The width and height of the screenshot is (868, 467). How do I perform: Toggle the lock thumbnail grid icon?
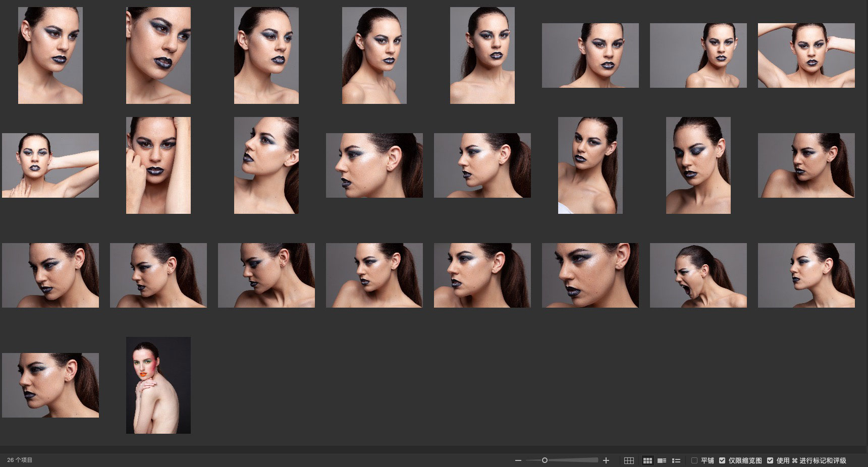coord(629,460)
